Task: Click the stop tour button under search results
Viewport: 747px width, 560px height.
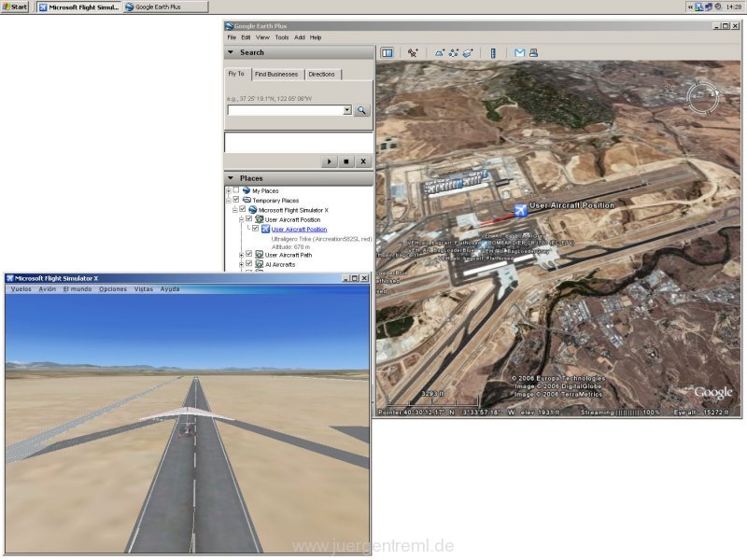Action: coord(346,161)
